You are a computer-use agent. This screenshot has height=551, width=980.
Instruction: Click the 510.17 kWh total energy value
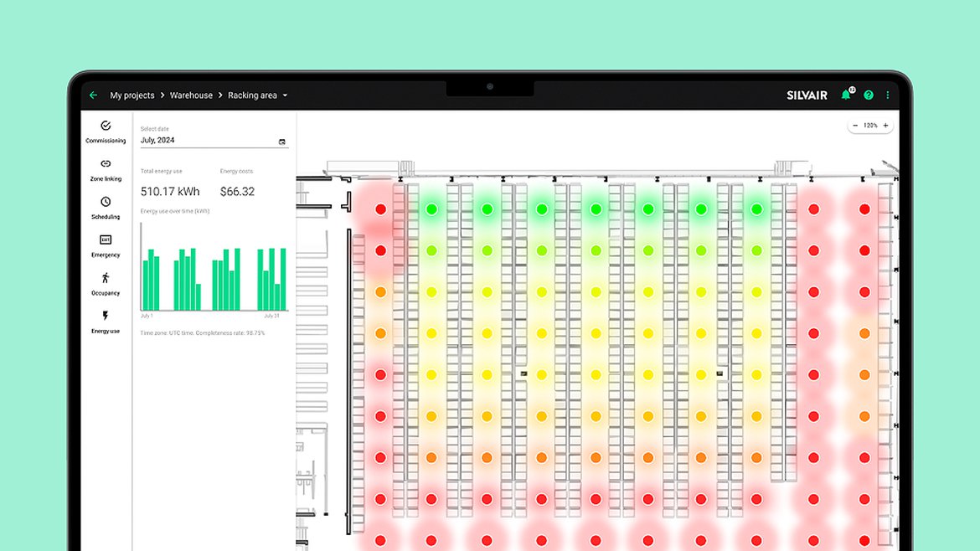(170, 192)
